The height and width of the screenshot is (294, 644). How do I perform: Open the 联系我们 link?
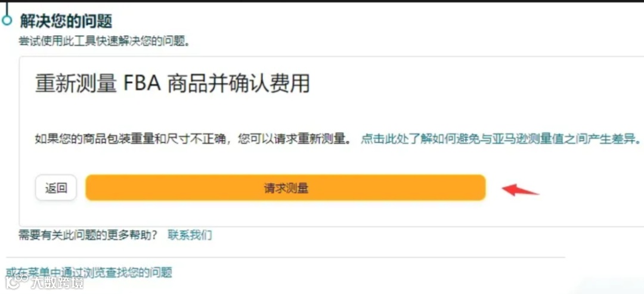(x=190, y=236)
